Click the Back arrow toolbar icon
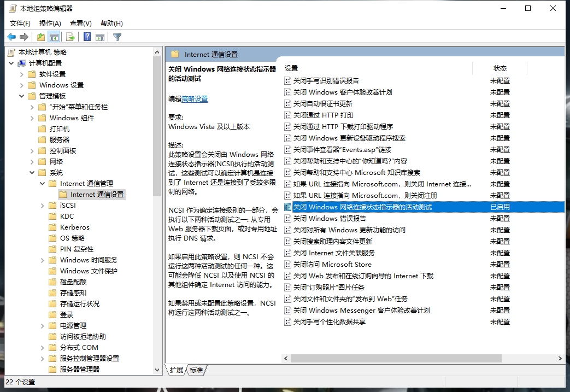The height and width of the screenshot is (392, 570). [x=11, y=37]
